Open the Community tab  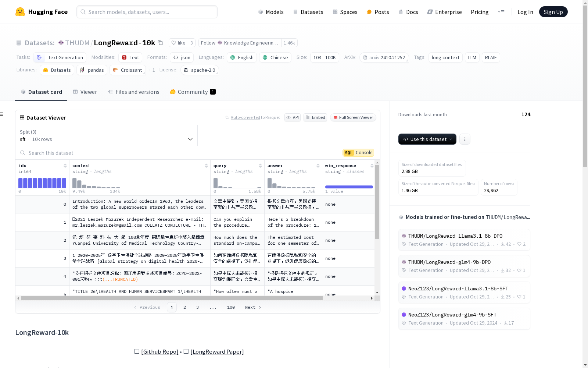[193, 92]
